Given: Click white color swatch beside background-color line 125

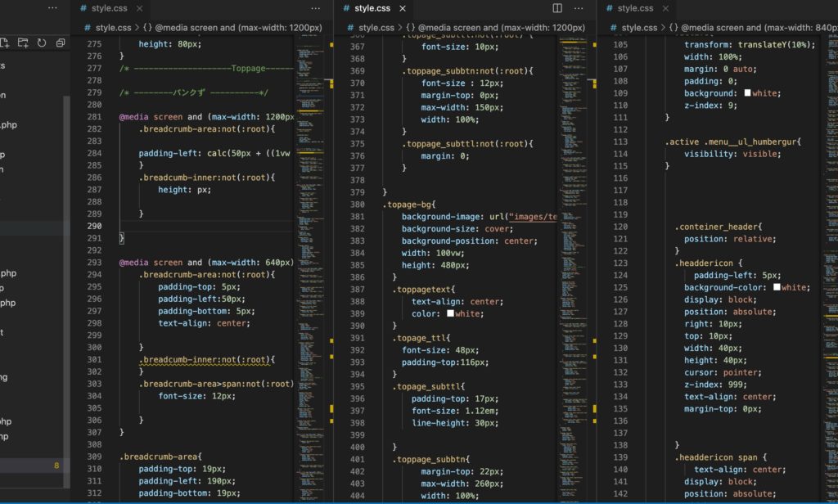Looking at the screenshot, I should tap(777, 287).
